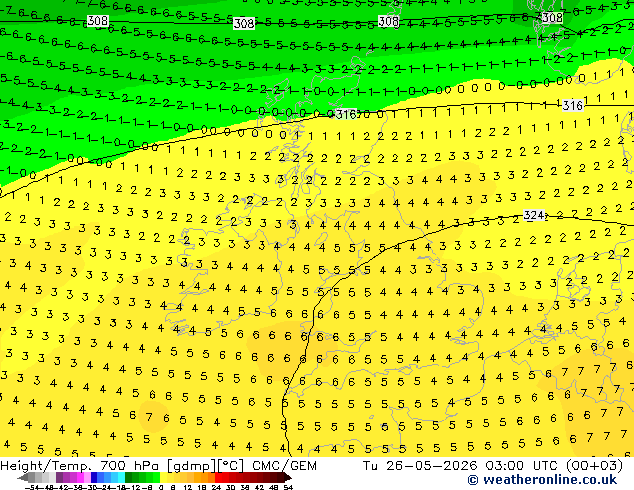The width and height of the screenshot is (634, 490).
Task: Click the '-54' color scale label
Action: pyautogui.click(x=32, y=487)
